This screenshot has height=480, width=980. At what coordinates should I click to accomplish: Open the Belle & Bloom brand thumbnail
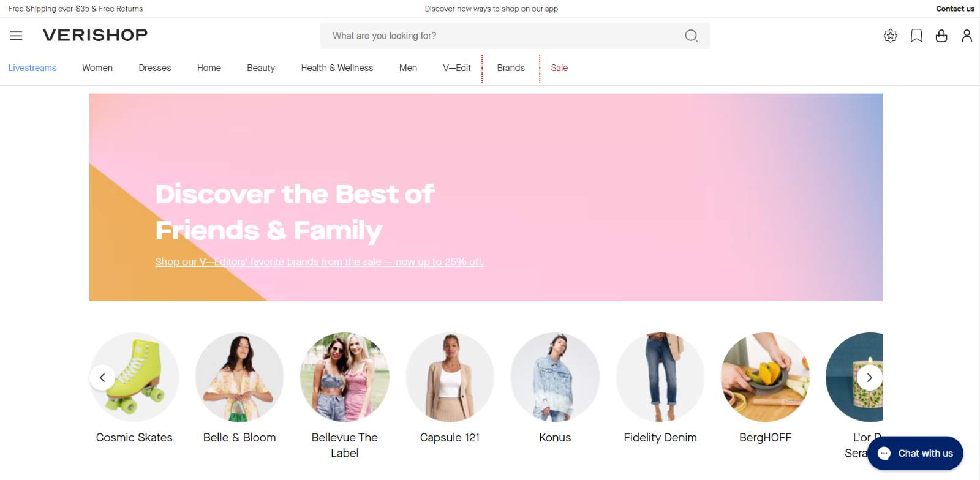click(x=239, y=377)
